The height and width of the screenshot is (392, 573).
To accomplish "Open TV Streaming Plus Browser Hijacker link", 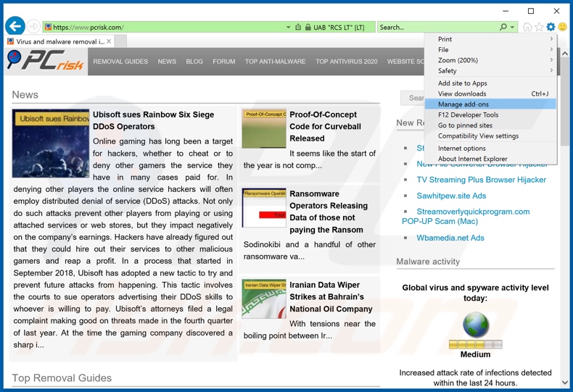I will pos(482,180).
